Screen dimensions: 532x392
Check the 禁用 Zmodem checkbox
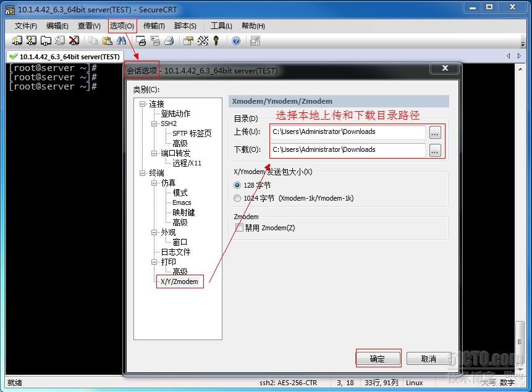coord(239,228)
